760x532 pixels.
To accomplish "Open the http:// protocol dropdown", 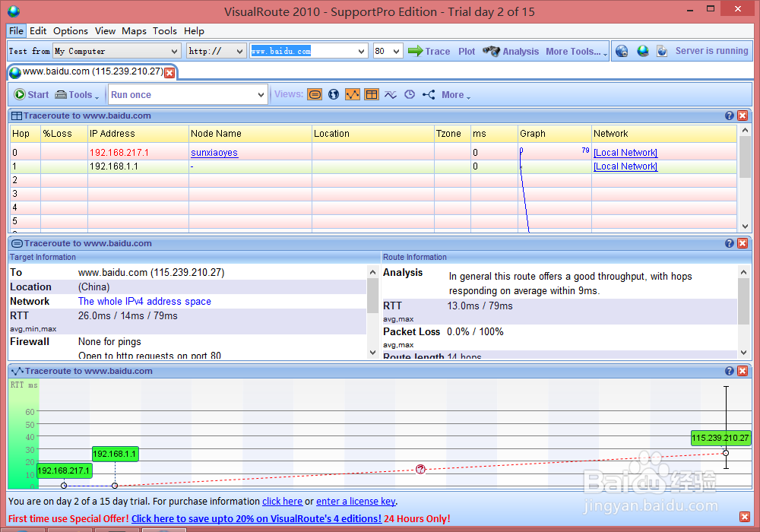I will (239, 52).
